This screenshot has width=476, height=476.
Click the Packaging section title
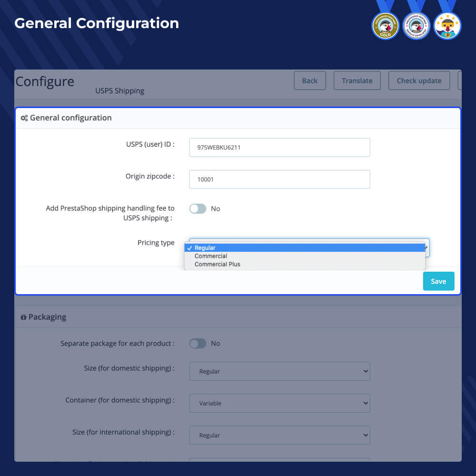click(47, 317)
